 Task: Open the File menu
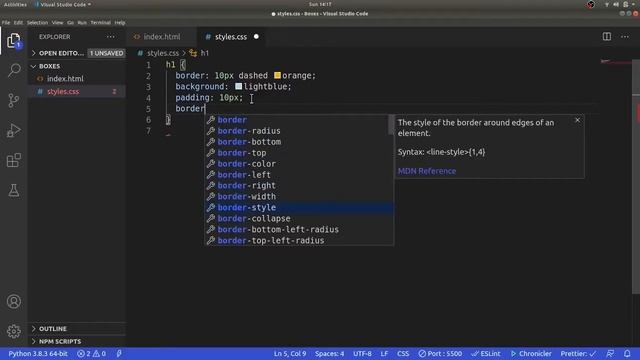6,23
